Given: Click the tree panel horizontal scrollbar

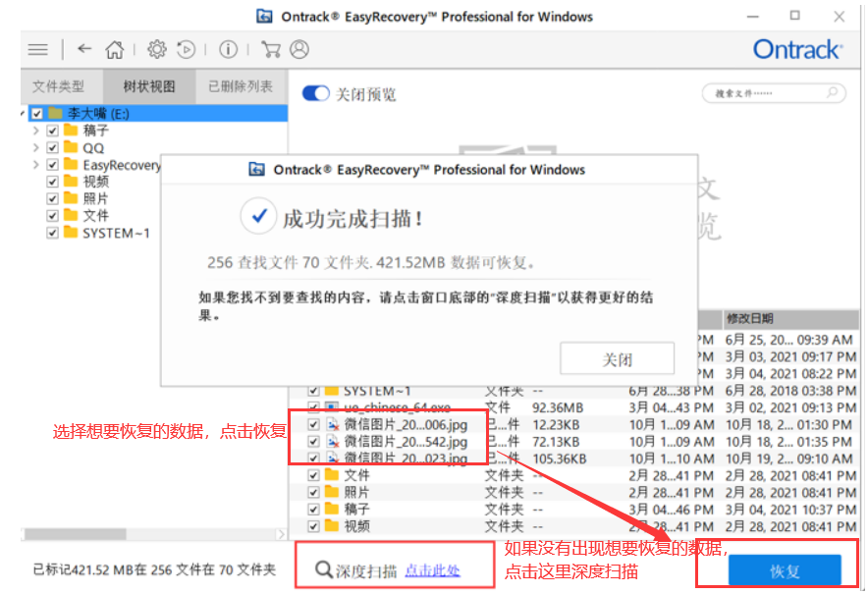Looking at the screenshot, I should point(76,534).
